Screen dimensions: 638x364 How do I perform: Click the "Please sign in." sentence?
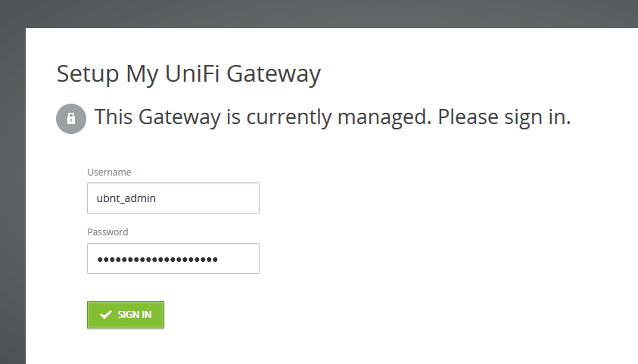point(504,118)
